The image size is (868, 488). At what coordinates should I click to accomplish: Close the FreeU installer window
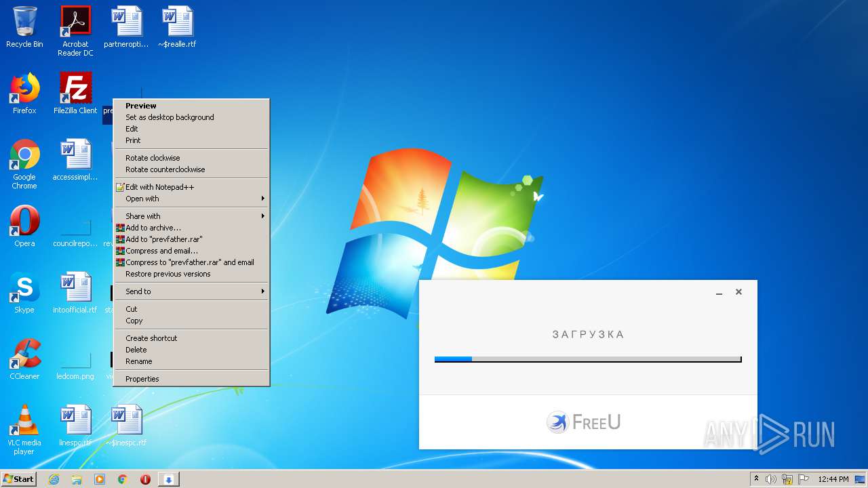[x=738, y=292]
